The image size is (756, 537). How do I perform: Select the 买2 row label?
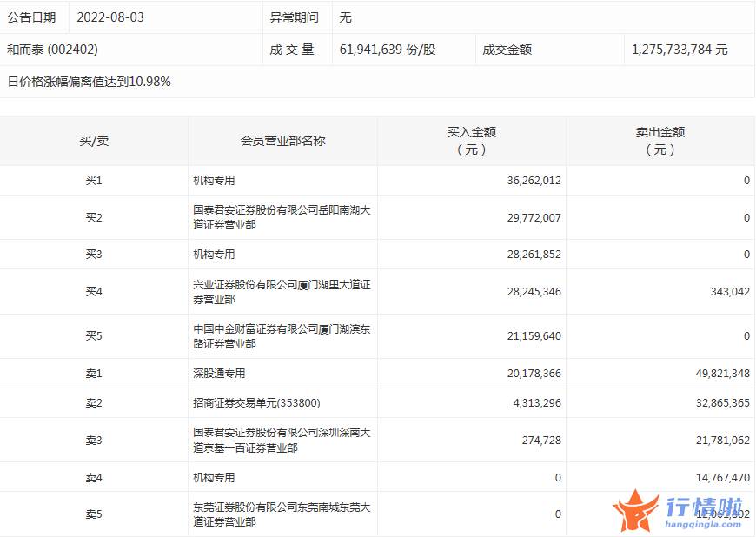point(94,217)
